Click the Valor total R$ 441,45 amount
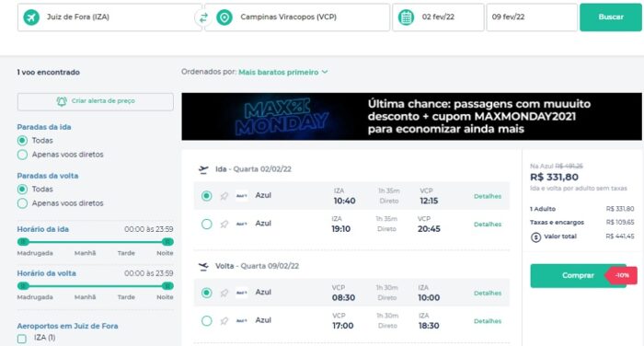Image resolution: width=644 pixels, height=346 pixels. point(620,236)
